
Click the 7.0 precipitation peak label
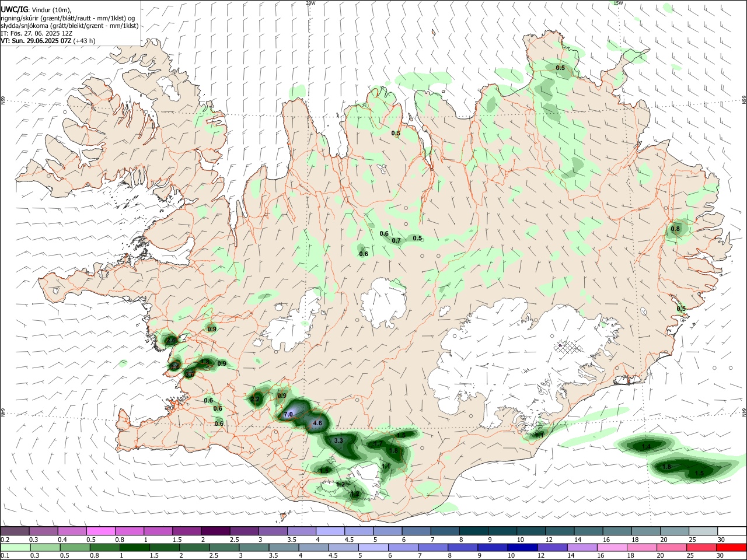(288, 415)
